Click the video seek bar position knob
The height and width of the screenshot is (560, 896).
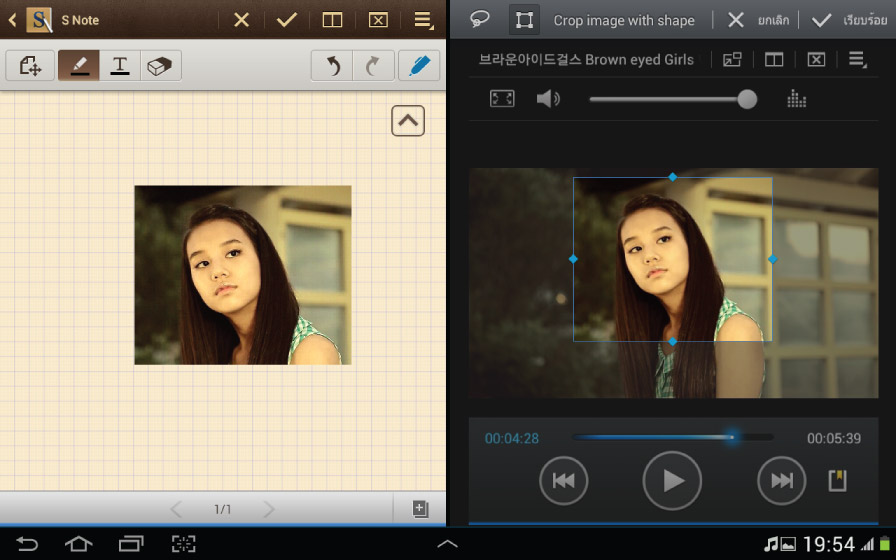[732, 437]
